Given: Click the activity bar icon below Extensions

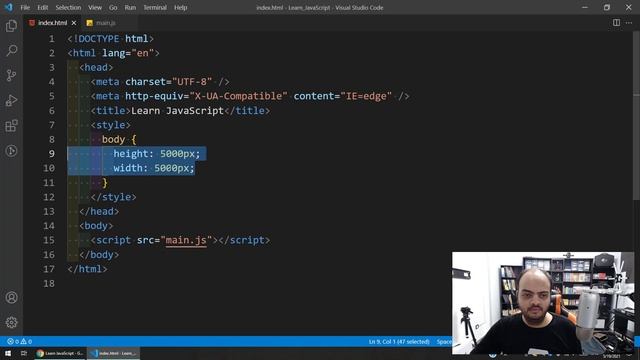Looking at the screenshot, I should (x=11, y=151).
